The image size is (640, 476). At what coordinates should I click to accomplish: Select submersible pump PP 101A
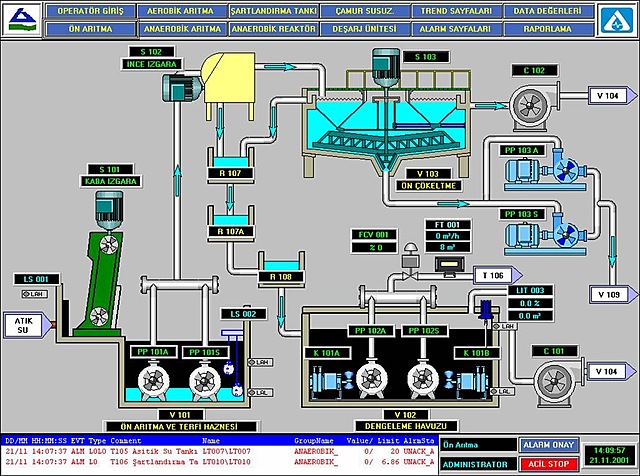pyautogui.click(x=153, y=380)
